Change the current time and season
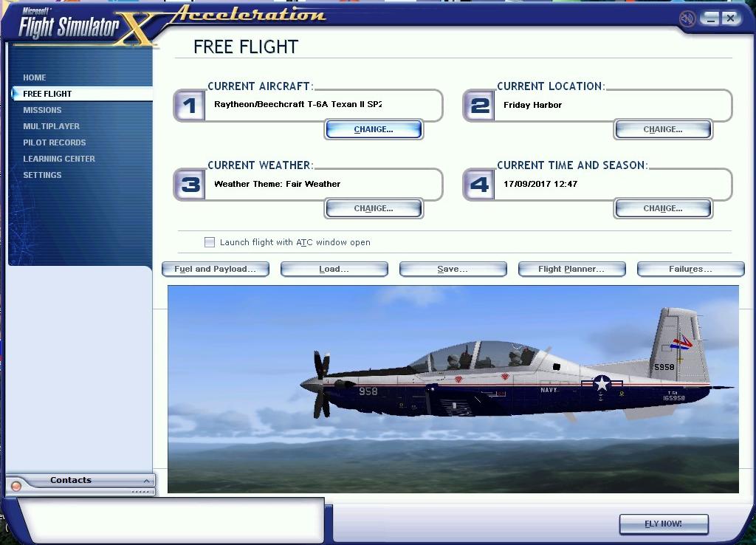Viewport: 756px width, 545px height. click(x=663, y=208)
